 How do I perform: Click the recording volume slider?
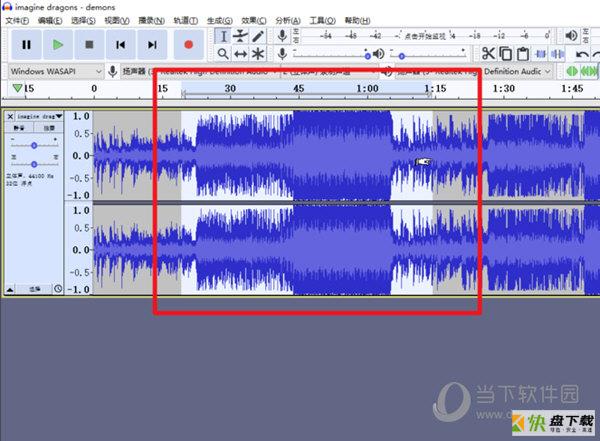332,56
